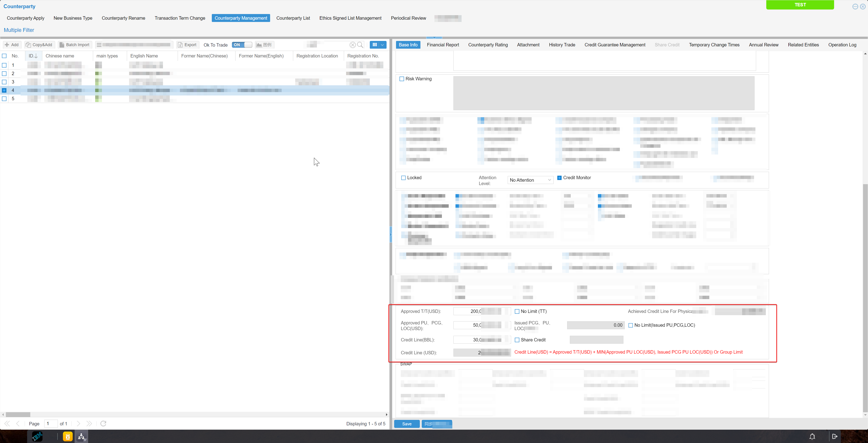Click the page number input field
Image resolution: width=868 pixels, height=443 pixels.
click(51, 424)
